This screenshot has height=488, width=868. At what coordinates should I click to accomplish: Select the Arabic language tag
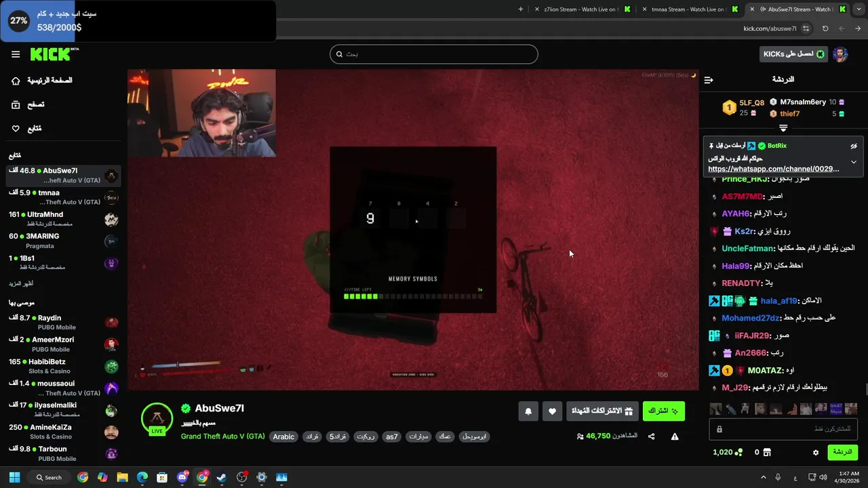point(283,436)
